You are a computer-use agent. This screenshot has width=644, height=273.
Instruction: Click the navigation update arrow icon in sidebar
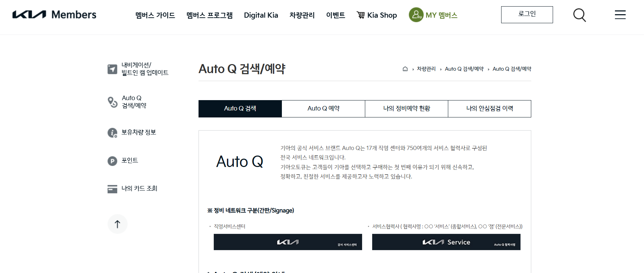point(112,69)
